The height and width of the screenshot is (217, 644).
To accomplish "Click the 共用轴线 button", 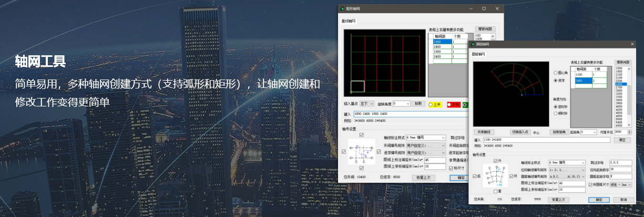I will tap(484, 132).
